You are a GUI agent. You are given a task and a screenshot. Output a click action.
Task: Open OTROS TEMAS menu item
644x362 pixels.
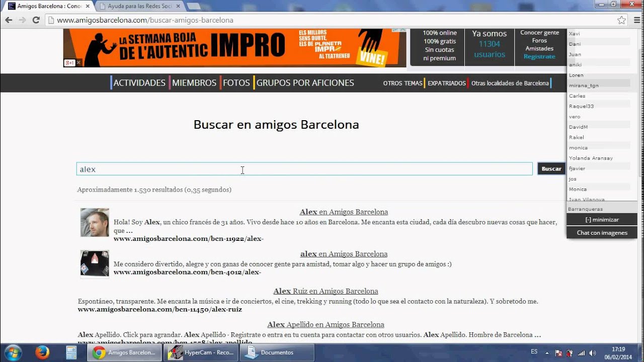pos(403,83)
